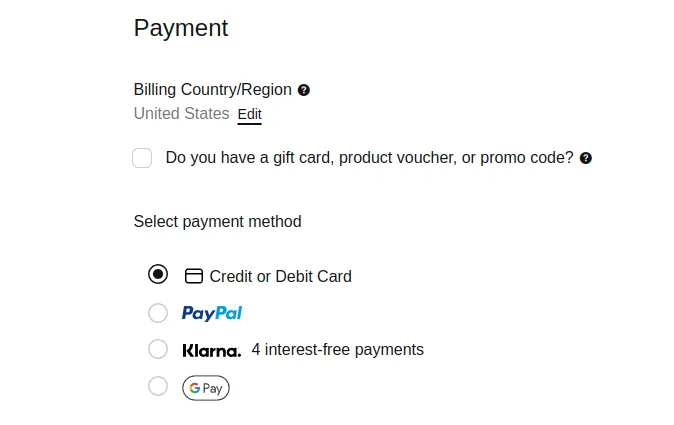
Task: Click the PayPal logo
Action: tap(212, 313)
